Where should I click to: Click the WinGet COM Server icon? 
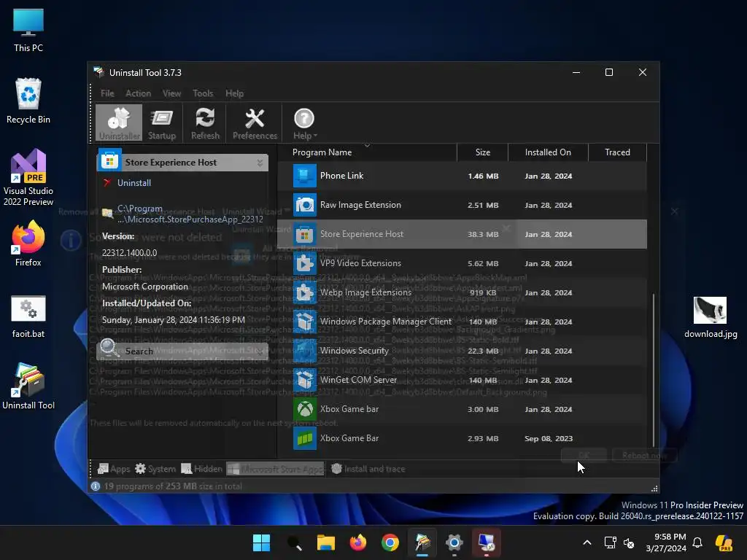[304, 380]
